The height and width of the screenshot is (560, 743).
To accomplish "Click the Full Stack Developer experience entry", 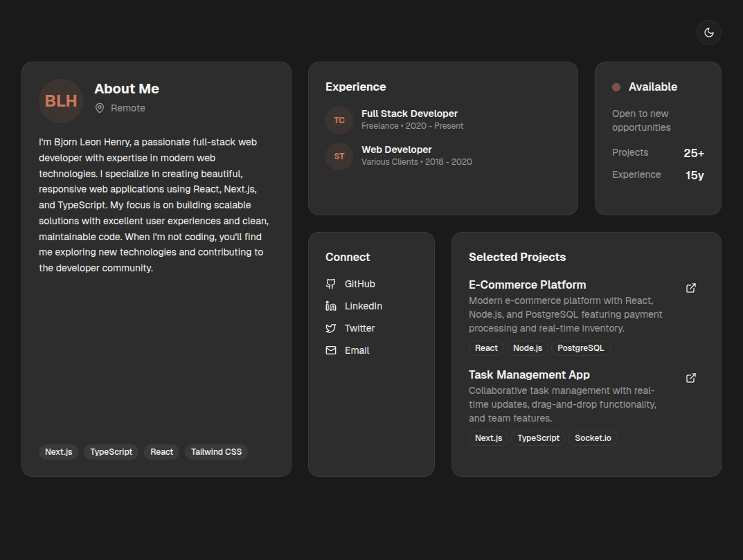I will tap(409, 114).
